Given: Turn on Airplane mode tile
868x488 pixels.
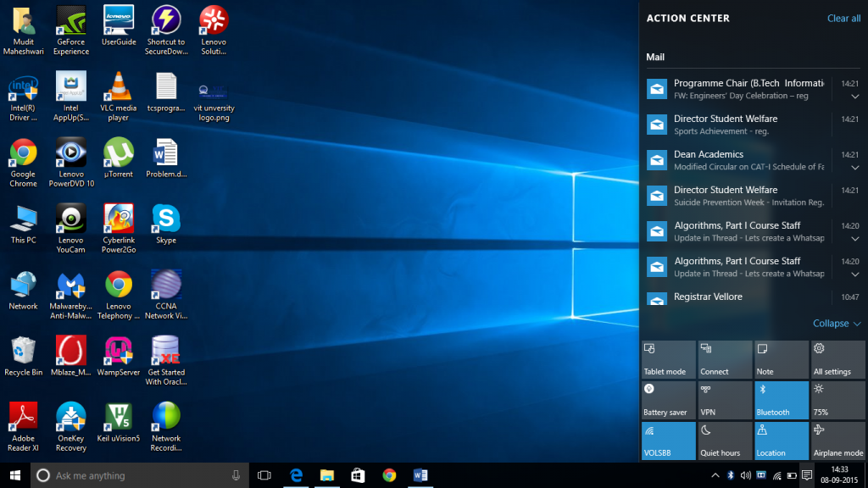Looking at the screenshot, I should click(x=837, y=441).
